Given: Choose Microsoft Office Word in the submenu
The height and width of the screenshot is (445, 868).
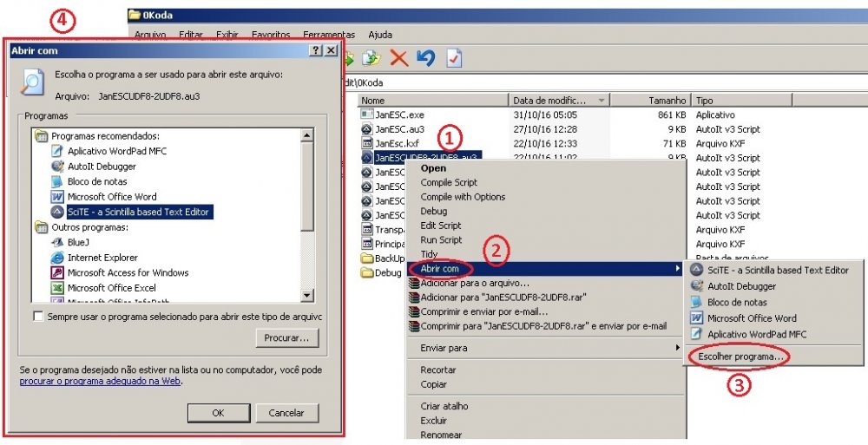Looking at the screenshot, I should pos(752,318).
